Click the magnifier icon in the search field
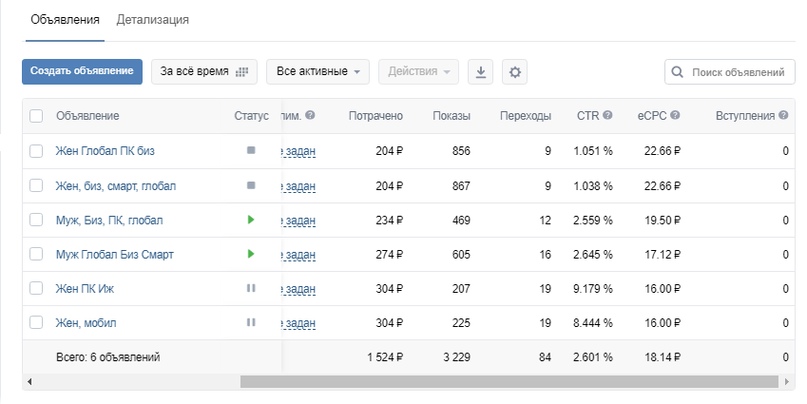Screen dimensions: 807x404 [677, 72]
